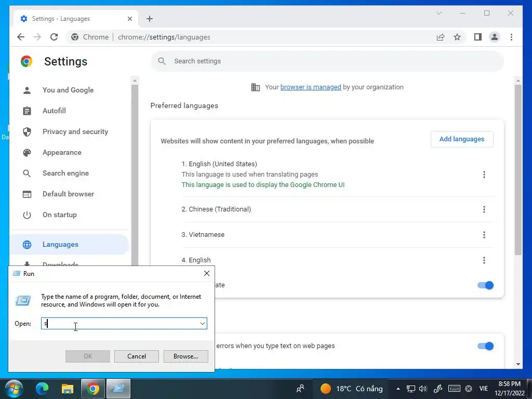This screenshot has width=532, height=399.
Task: Click the sidebar scrollbar up arrow
Action: click(x=135, y=81)
